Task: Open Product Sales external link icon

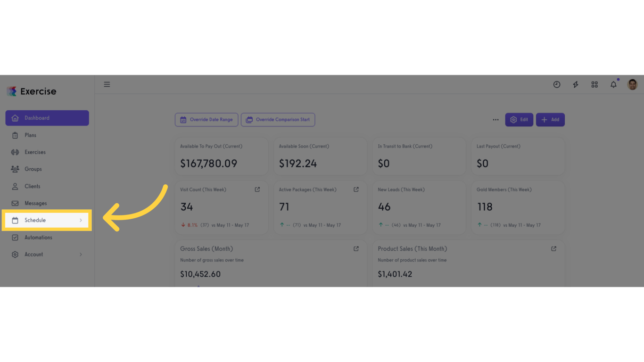Action: (x=553, y=249)
